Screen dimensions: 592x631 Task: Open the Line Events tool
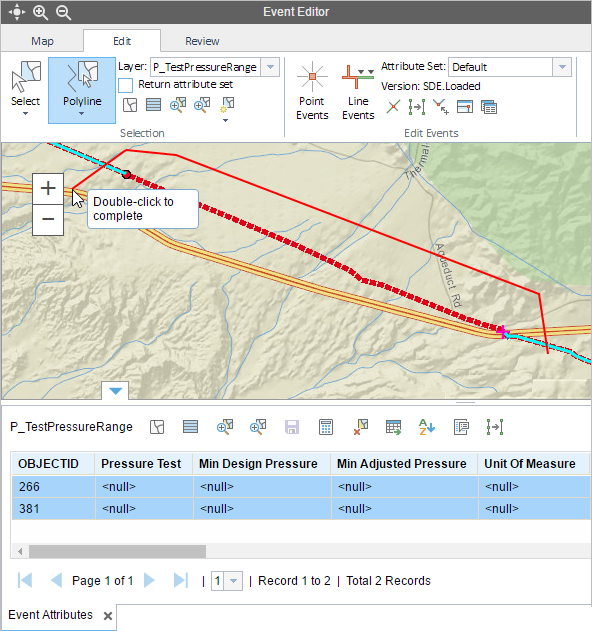pyautogui.click(x=358, y=91)
